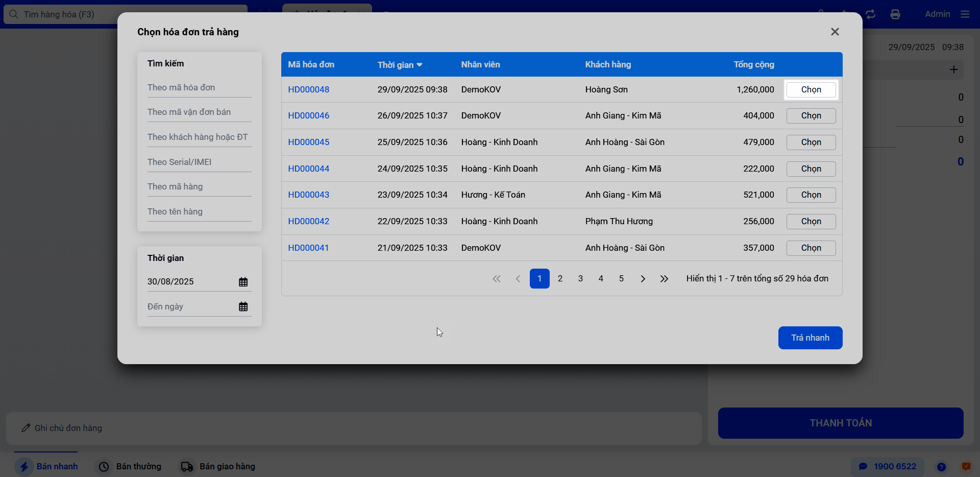980x477 pixels.
Task: Switch to Bán thường tab
Action: point(131,466)
